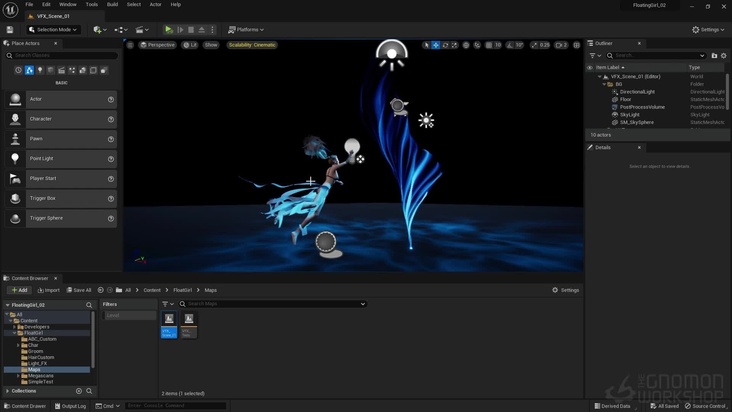Open the Outliner settings gear
Screen dimensions: 732x412
coord(724,56)
